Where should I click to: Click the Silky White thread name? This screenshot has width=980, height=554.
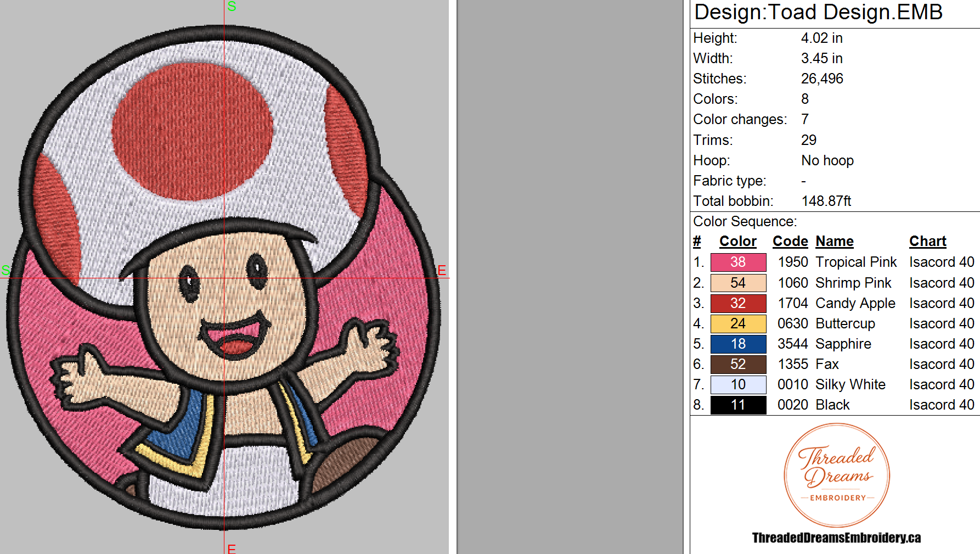(851, 384)
